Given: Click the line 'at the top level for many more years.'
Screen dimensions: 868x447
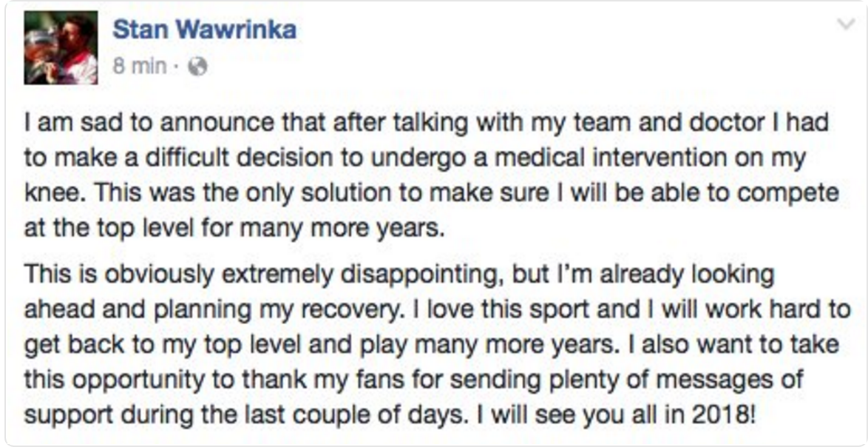Looking at the screenshot, I should point(235,228).
